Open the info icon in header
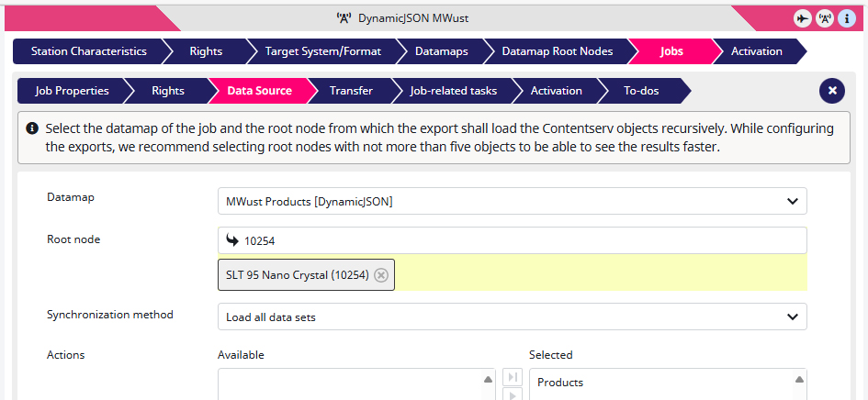The width and height of the screenshot is (868, 400). [x=847, y=18]
